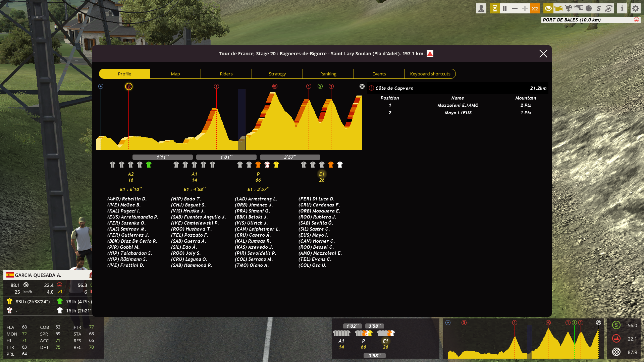644x362 pixels.
Task: Toggle the eye view mode icon
Action: pyautogui.click(x=548, y=9)
